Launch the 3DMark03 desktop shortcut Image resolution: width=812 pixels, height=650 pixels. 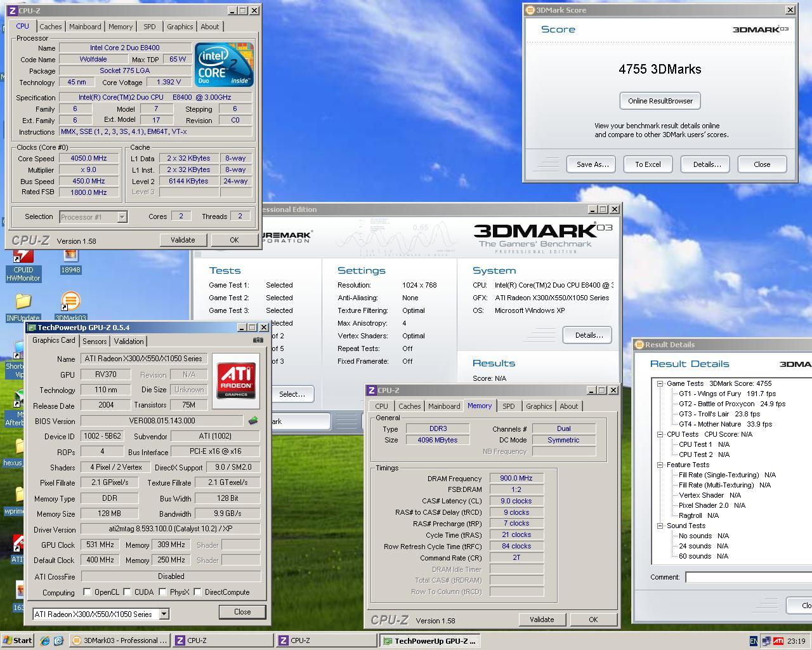(x=70, y=307)
